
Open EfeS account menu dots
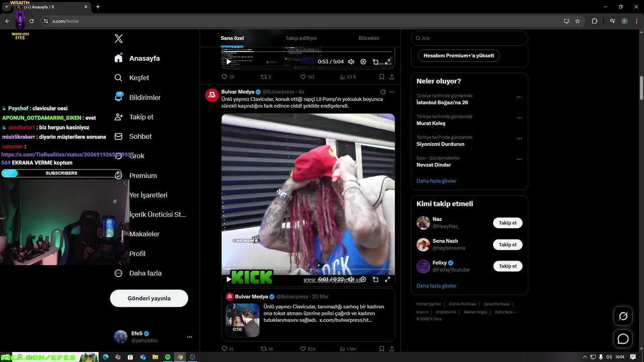point(190,337)
